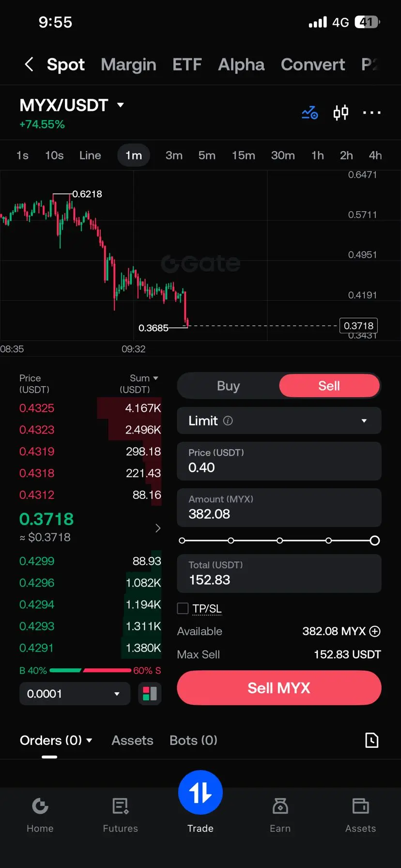401x868 pixels.
Task: Tap the back arrow icon
Action: coord(29,64)
